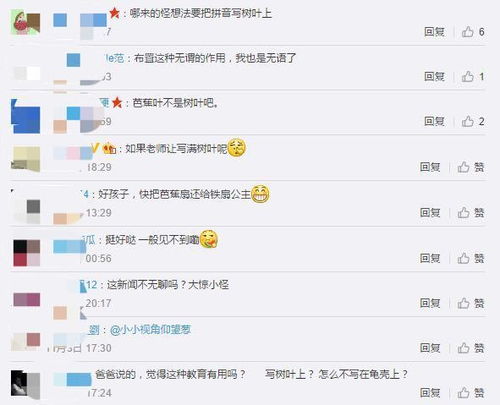This screenshot has height=405, width=500.
Task: Like the 这新闻不无聊吗 comment
Action: click(471, 303)
